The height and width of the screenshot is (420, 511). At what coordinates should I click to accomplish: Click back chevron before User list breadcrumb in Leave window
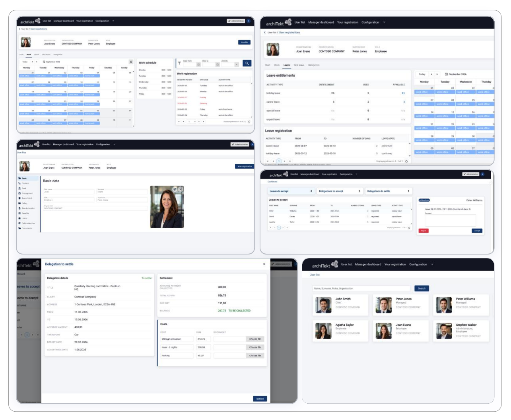click(x=264, y=33)
